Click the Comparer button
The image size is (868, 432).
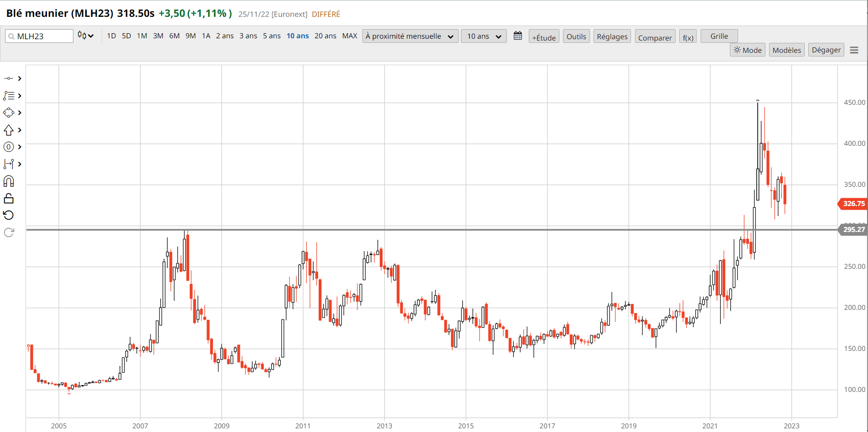click(655, 37)
